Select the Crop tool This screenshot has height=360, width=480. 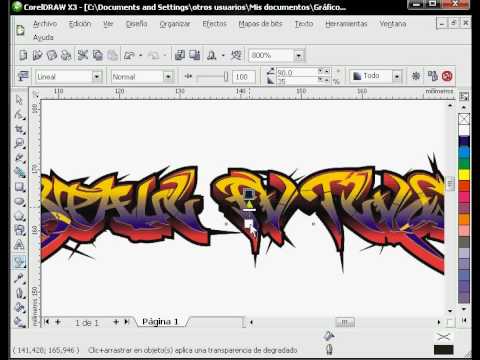[19, 129]
